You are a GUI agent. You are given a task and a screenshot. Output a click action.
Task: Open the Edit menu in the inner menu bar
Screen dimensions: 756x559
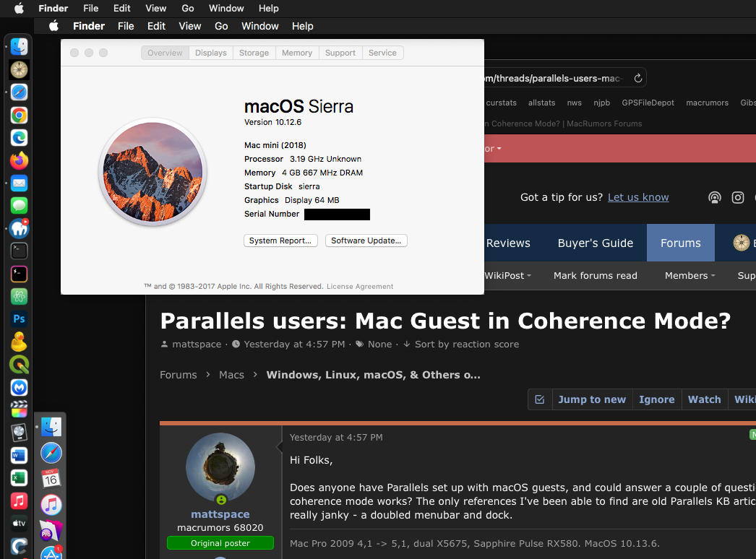coord(156,26)
